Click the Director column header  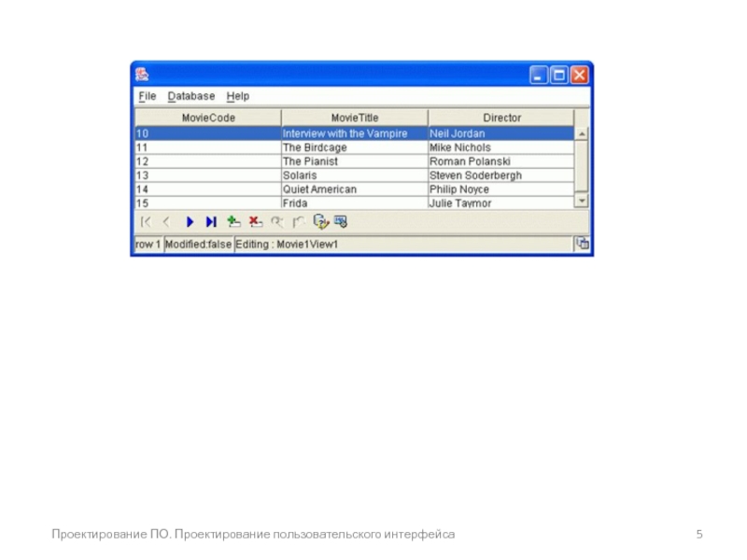[501, 119]
